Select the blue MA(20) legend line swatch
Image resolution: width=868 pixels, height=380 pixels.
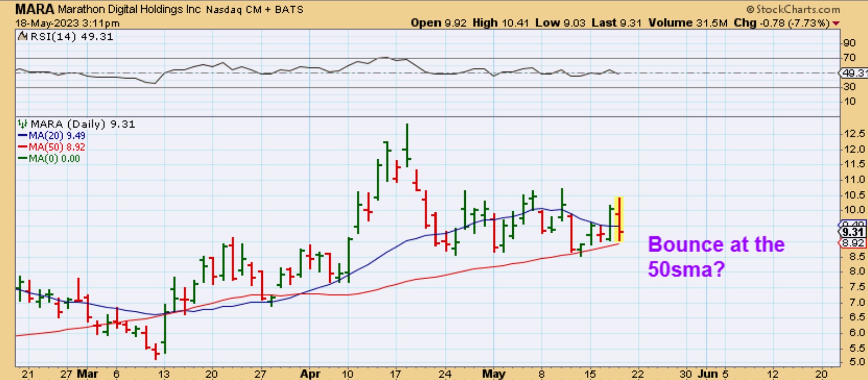coord(22,136)
